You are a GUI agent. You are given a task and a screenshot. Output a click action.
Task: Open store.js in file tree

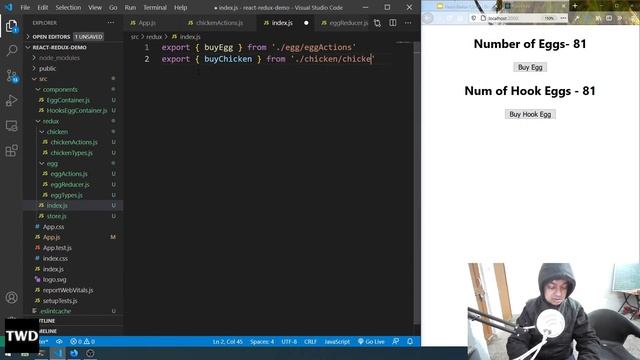tap(56, 216)
